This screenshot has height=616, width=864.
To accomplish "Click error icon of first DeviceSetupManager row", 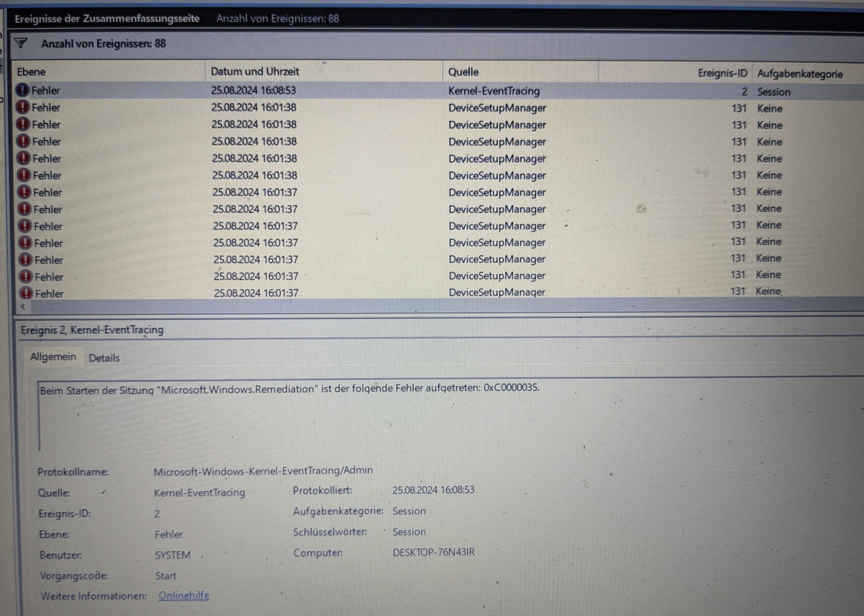I will [23, 107].
